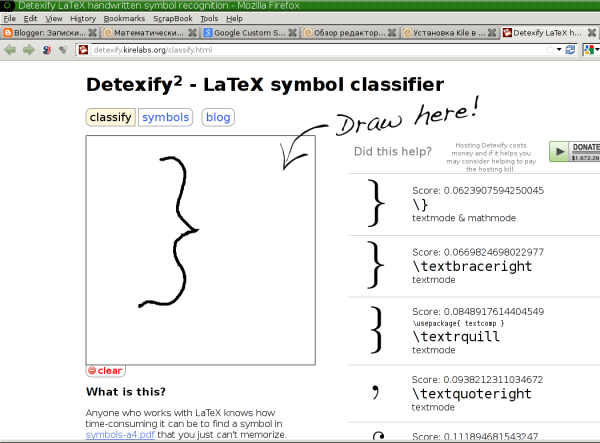The width and height of the screenshot is (600, 443).
Task: Open the symbols-a4.pdf link
Action: tap(120, 435)
